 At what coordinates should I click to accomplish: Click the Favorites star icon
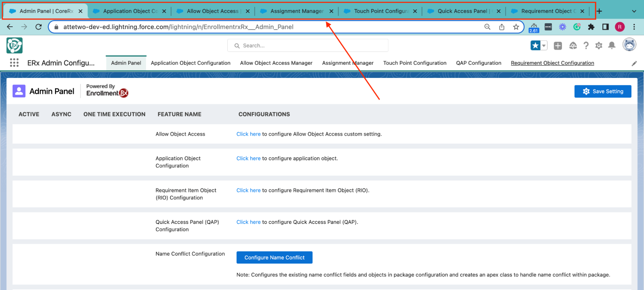pos(535,46)
